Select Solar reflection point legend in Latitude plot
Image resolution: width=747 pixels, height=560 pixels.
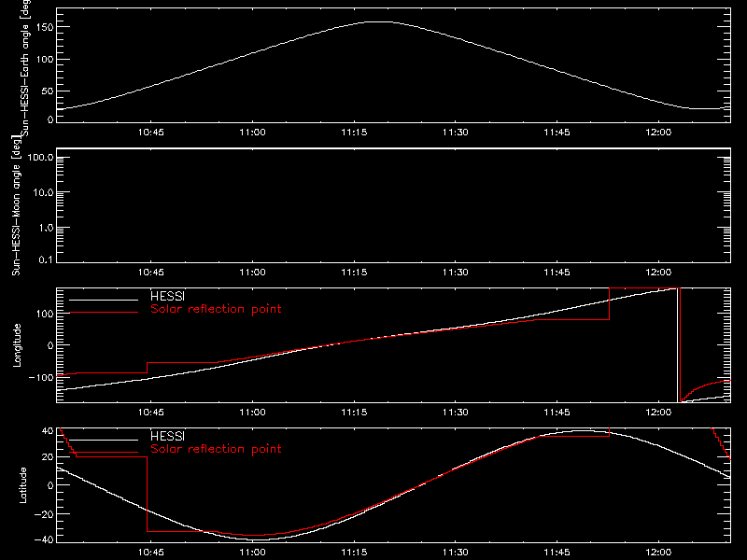click(x=216, y=449)
